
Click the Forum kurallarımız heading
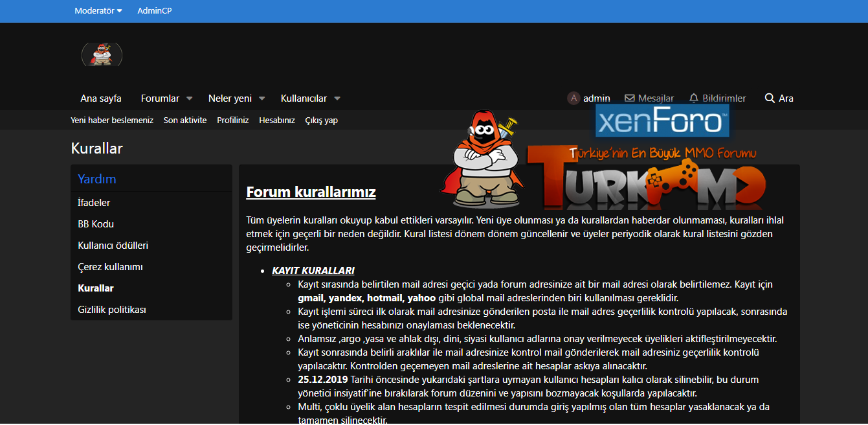point(311,192)
